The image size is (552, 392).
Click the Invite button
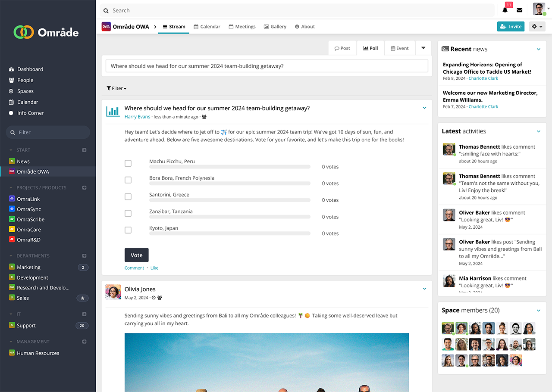(x=511, y=27)
